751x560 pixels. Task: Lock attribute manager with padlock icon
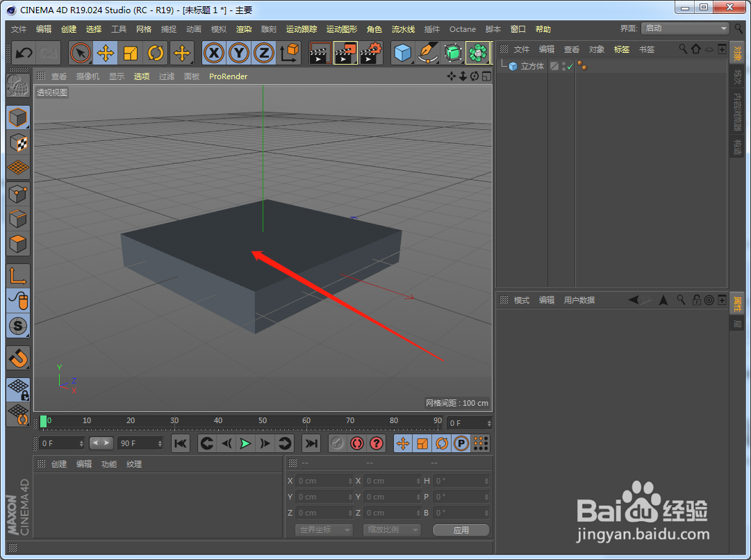(697, 300)
